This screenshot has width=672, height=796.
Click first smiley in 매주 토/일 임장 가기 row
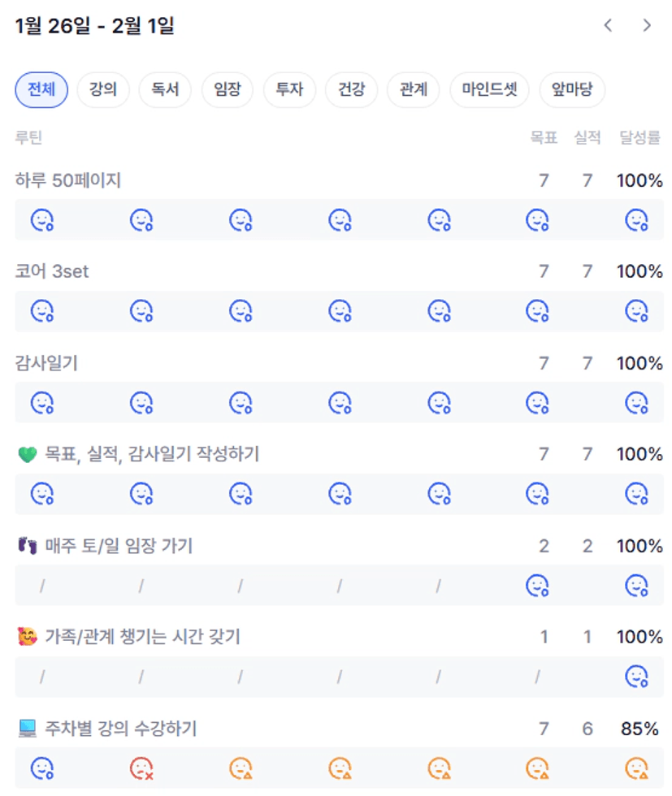537,585
